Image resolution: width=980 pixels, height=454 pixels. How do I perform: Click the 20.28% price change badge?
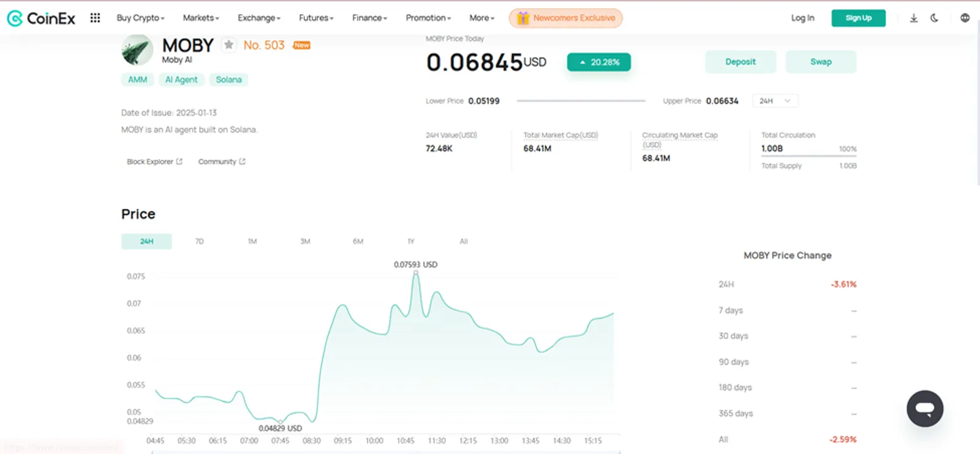599,62
